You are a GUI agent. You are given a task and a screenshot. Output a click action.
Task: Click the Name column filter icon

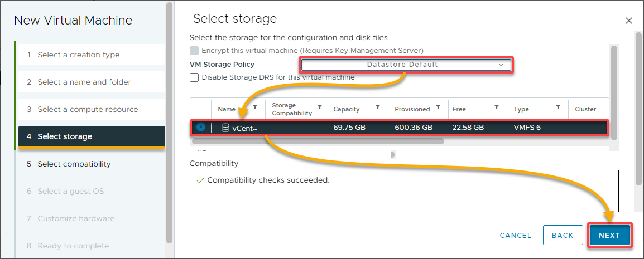255,107
